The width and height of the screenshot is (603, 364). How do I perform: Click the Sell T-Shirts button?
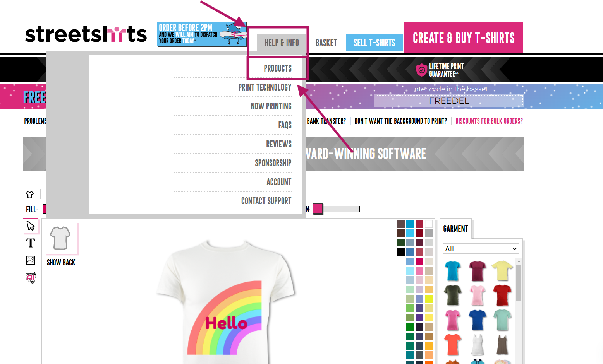click(374, 43)
